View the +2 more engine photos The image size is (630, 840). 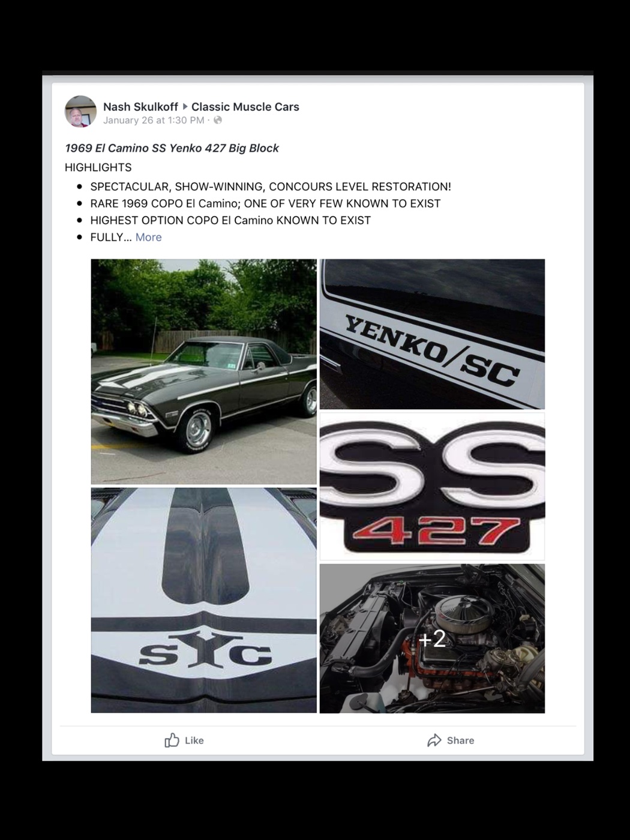pos(432,638)
